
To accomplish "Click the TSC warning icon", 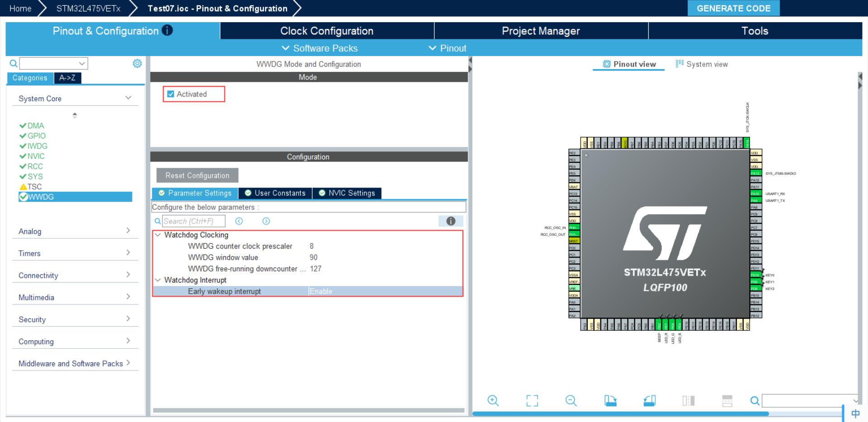I will pos(23,187).
